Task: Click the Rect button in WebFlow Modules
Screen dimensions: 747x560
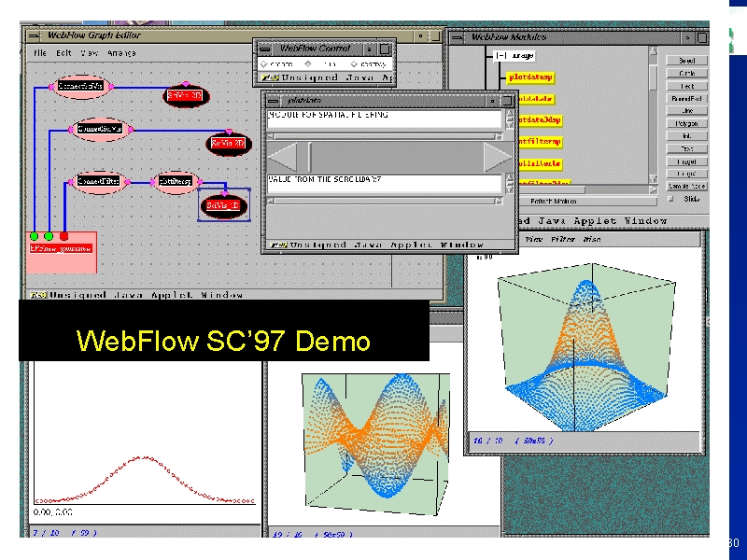Action: [x=686, y=86]
